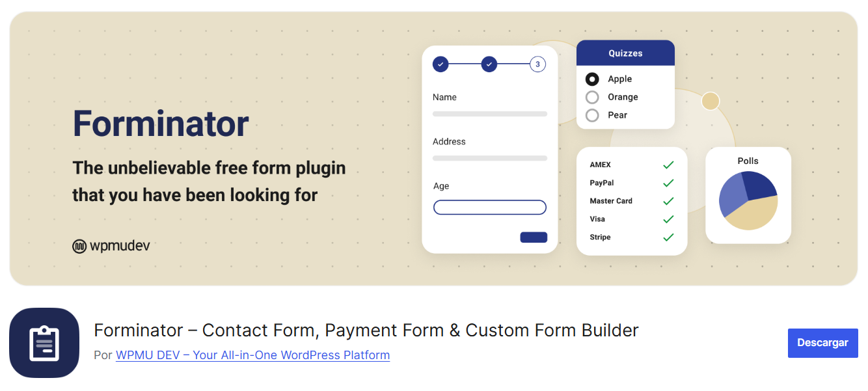Viewport: 868px width, 391px height.
Task: Expand the Quizzes panel header
Action: coord(625,53)
